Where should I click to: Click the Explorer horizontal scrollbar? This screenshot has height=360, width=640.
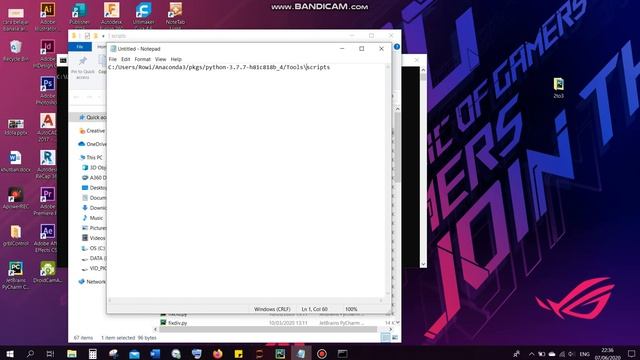point(268,329)
